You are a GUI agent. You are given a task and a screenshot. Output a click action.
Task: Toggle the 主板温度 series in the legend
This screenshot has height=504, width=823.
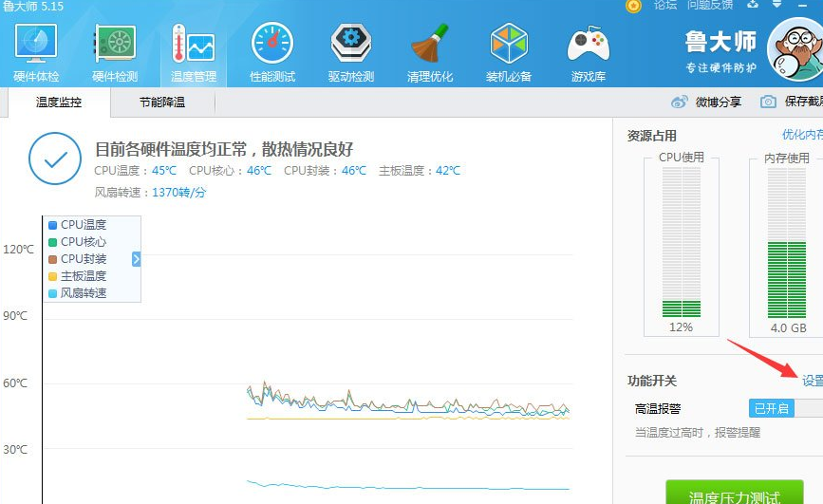click(x=77, y=276)
